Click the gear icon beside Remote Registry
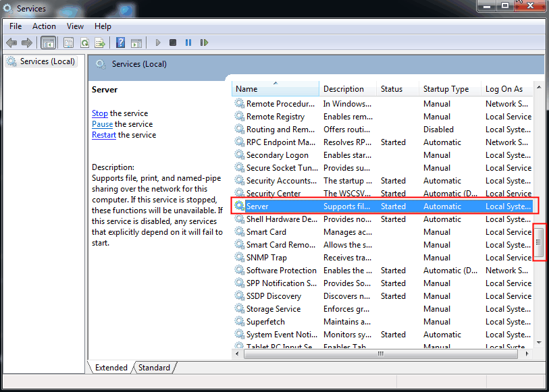The width and height of the screenshot is (549, 392). (240, 116)
